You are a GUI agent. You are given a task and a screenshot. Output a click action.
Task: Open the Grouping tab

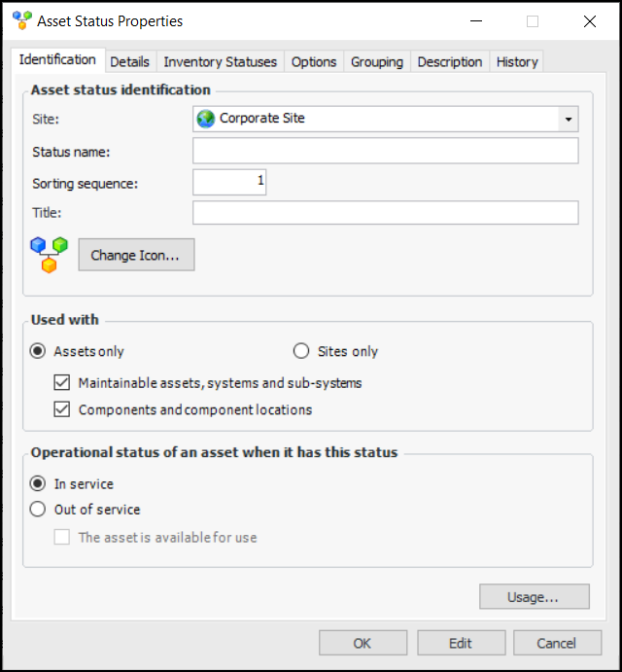(377, 61)
